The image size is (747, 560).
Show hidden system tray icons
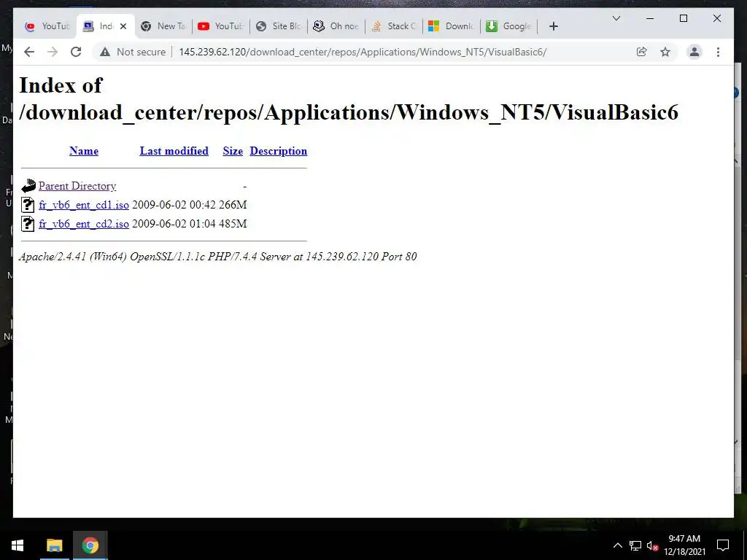[617, 545]
